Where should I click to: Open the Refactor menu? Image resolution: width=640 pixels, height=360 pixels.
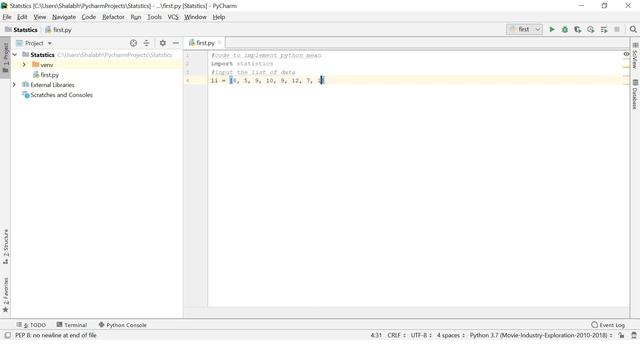click(113, 17)
